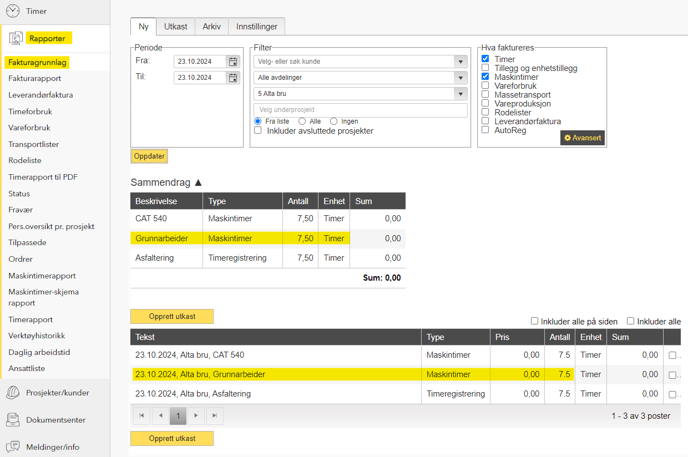This screenshot has height=457, width=688.
Task: Collapse the Sammendrag section arrow
Action: point(198,182)
